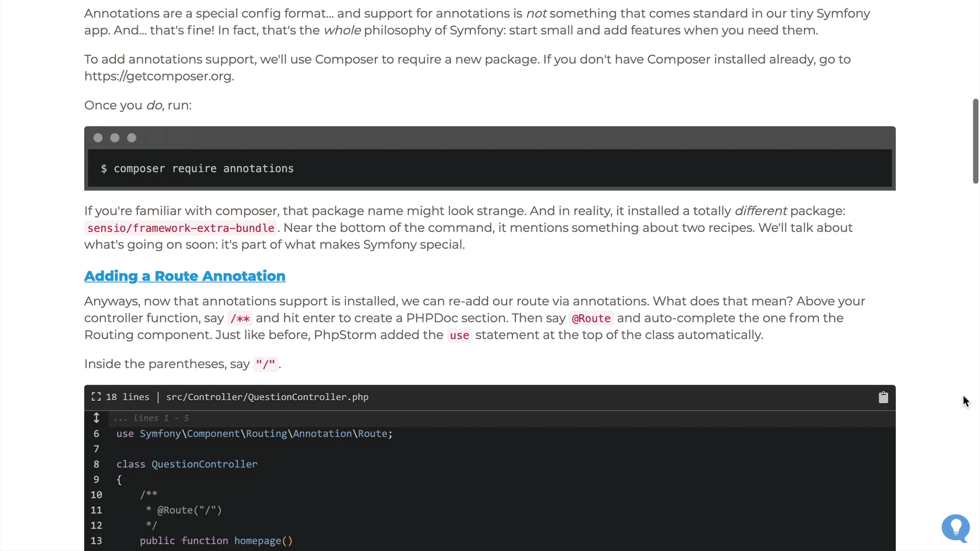
Task: Click line number 10 in the code block
Action: (96, 494)
